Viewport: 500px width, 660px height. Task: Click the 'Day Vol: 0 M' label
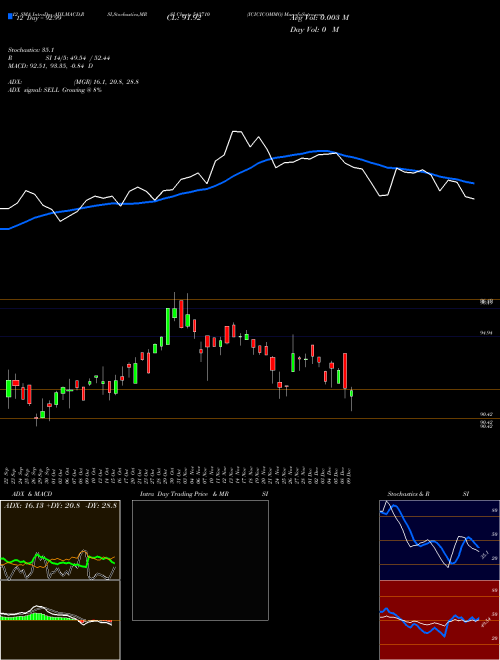tap(314, 29)
